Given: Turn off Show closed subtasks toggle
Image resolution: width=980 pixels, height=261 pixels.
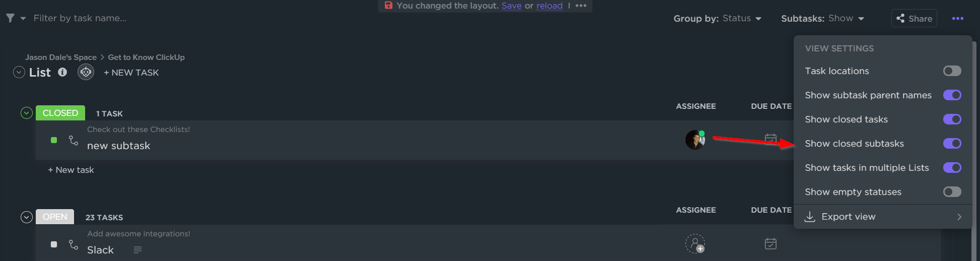Looking at the screenshot, I should (952, 144).
